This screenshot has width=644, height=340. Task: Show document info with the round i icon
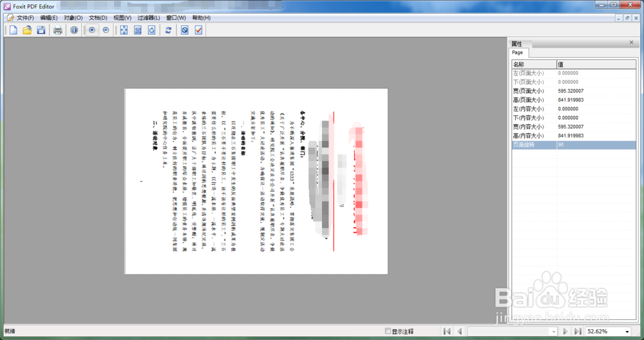click(74, 30)
